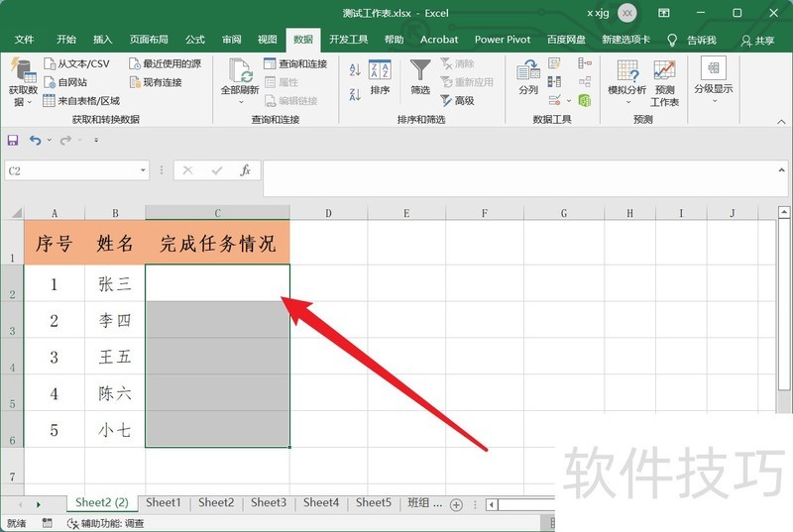Undo the last action
The height and width of the screenshot is (532, 793).
coord(35,140)
